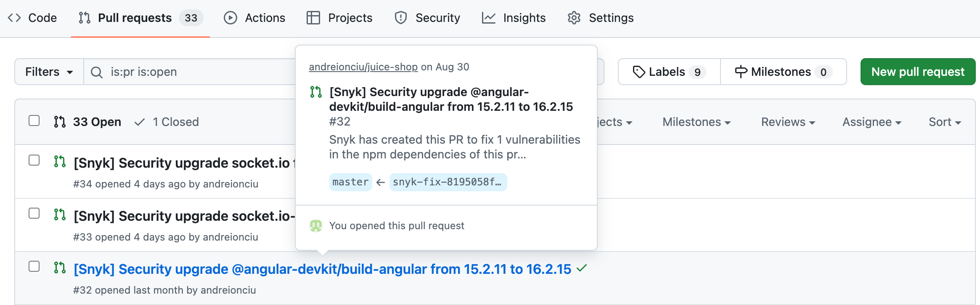This screenshot has width=980, height=305.
Task: Click the New pull request button
Action: [917, 72]
